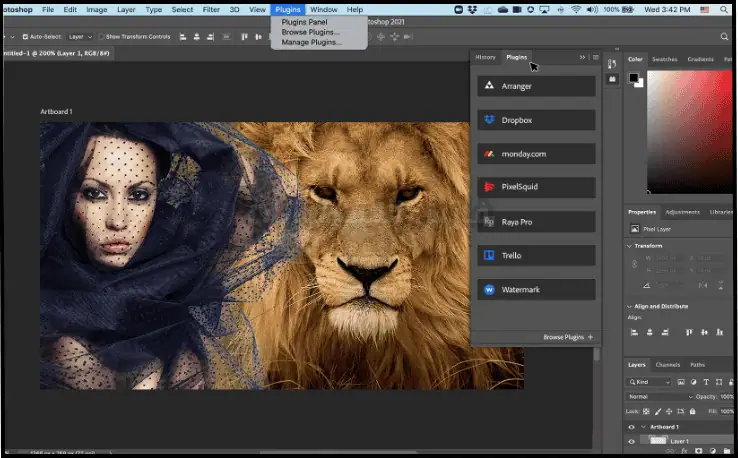Viewport: 738px width, 458px height.
Task: Open the Auto-Select Layer dropdown
Action: tap(79, 36)
